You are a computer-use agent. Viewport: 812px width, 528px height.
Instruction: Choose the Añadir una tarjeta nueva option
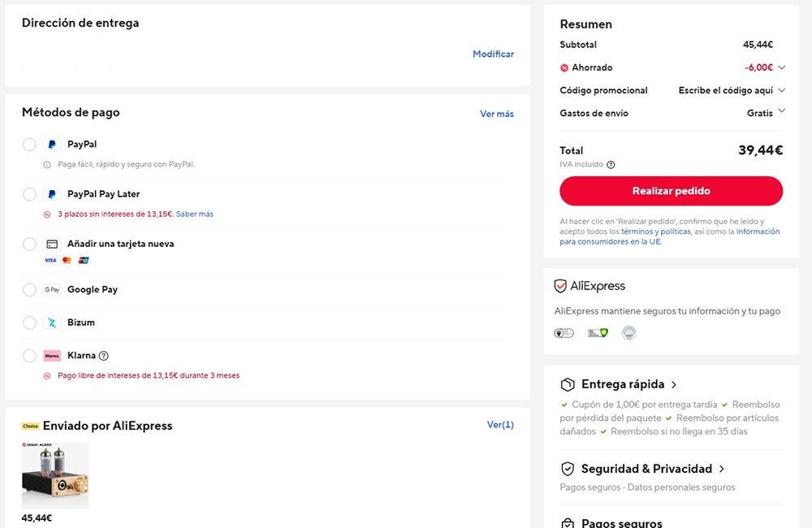(29, 244)
